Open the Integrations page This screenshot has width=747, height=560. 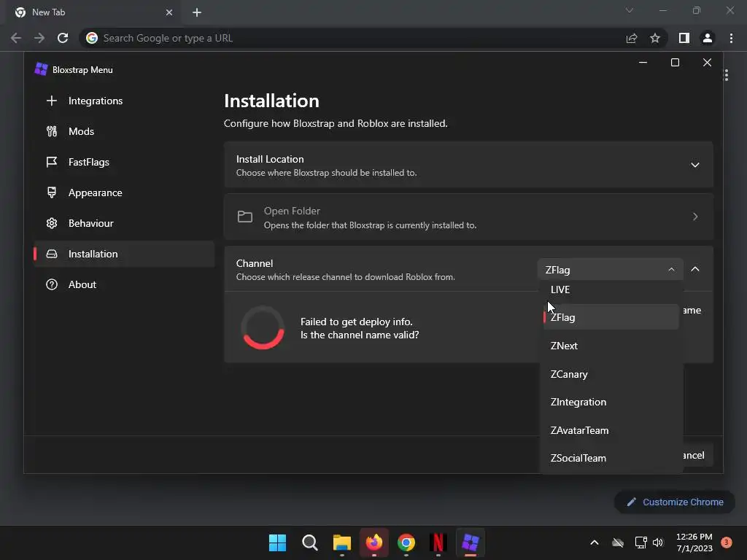coord(124,101)
